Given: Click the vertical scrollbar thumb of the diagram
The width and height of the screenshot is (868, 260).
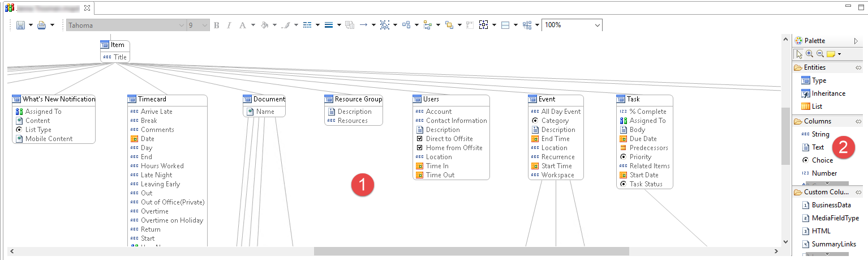Looking at the screenshot, I should [785, 136].
